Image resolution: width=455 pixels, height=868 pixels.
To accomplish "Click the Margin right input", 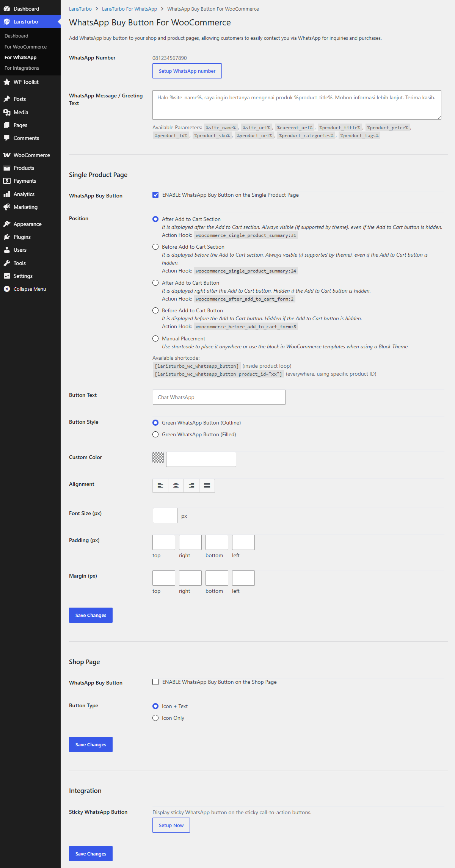I will 190,578.
